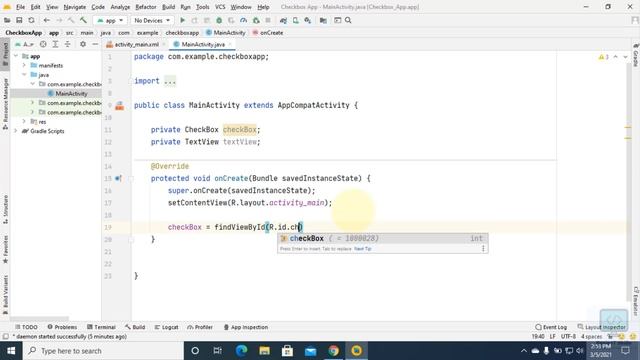Open the Layout Inspector tool window
The height and width of the screenshot is (360, 640).
point(602,327)
